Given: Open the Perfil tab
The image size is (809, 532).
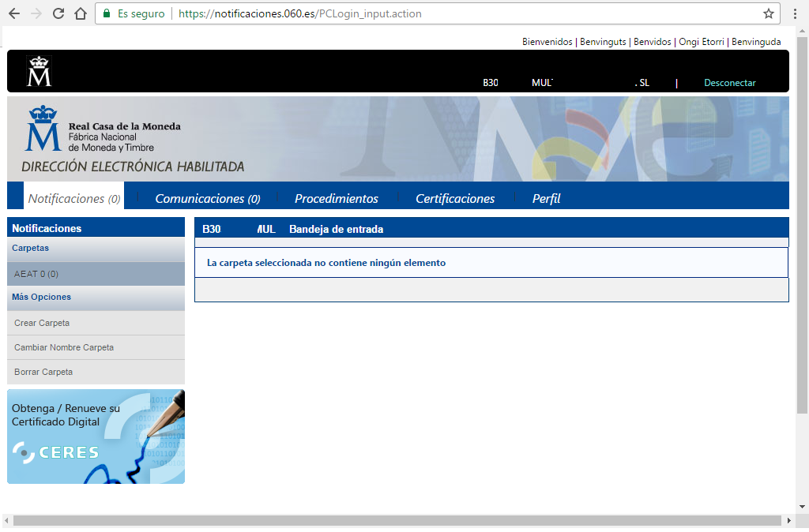Looking at the screenshot, I should [546, 199].
